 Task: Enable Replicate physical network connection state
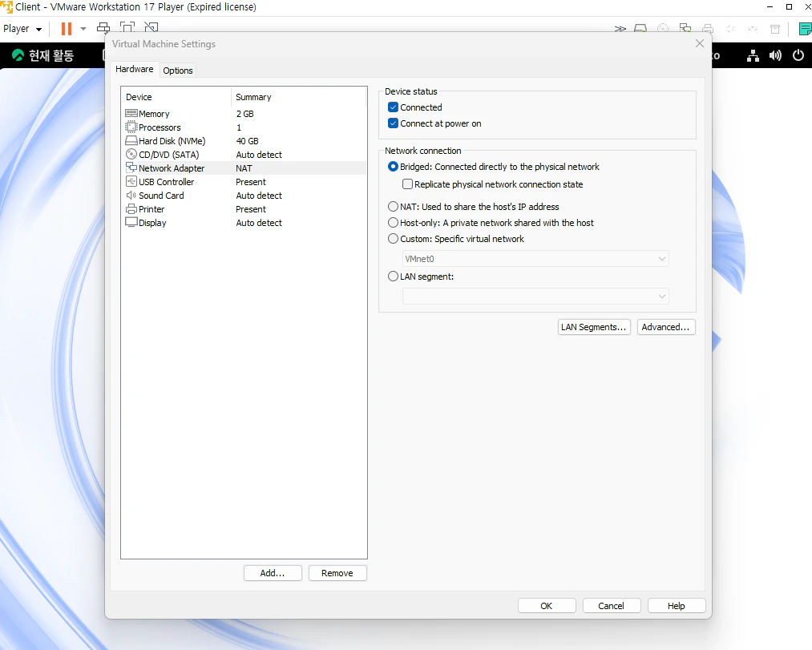pos(407,184)
